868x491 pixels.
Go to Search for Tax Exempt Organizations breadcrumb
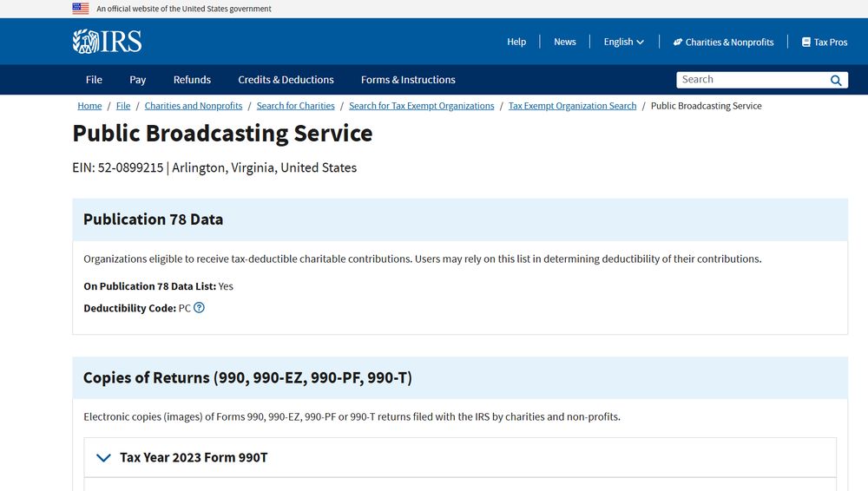click(x=421, y=106)
